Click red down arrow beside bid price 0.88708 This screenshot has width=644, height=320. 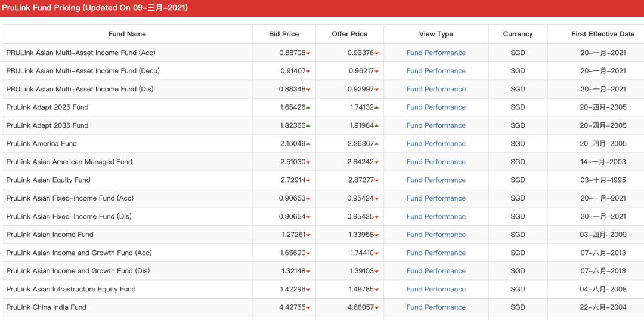pos(308,54)
